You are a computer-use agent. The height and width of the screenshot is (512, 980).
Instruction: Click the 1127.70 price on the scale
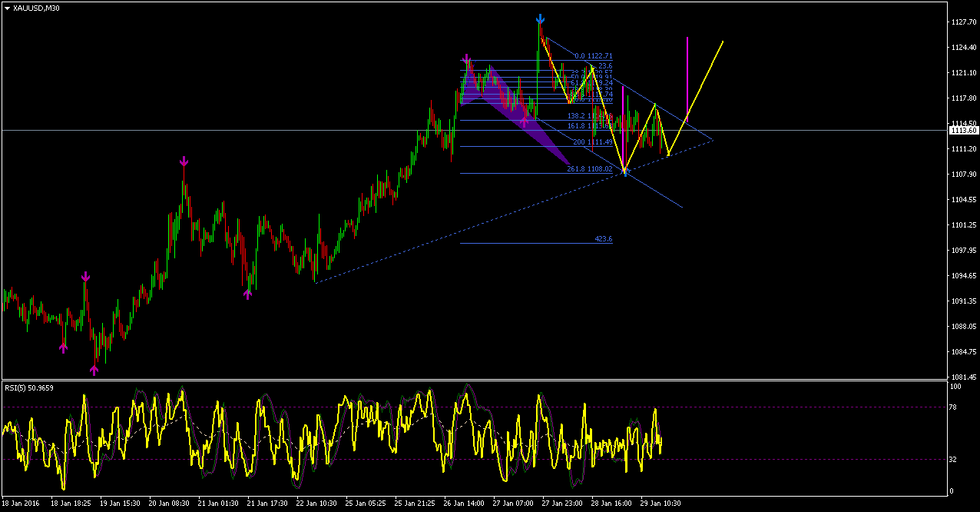click(x=963, y=22)
